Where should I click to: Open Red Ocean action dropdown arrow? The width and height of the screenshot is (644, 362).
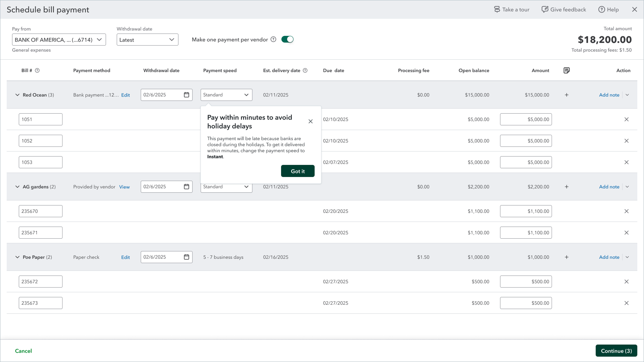[x=627, y=95]
